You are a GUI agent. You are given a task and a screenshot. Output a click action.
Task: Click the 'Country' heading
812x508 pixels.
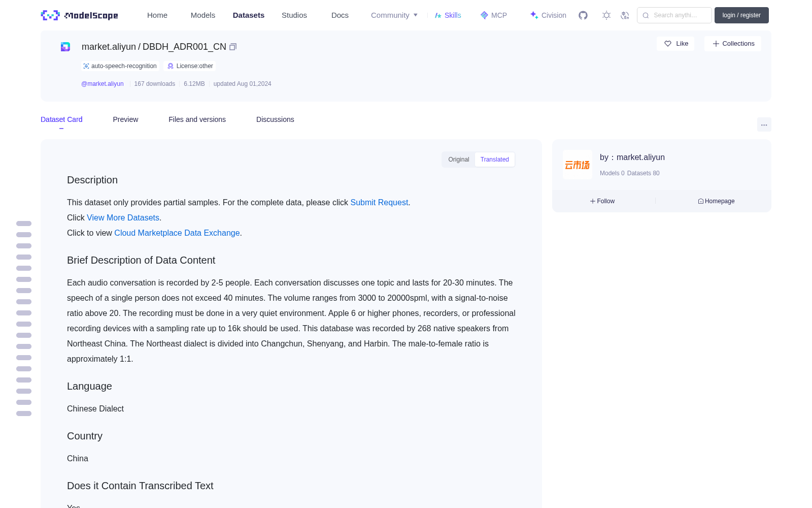(x=85, y=436)
